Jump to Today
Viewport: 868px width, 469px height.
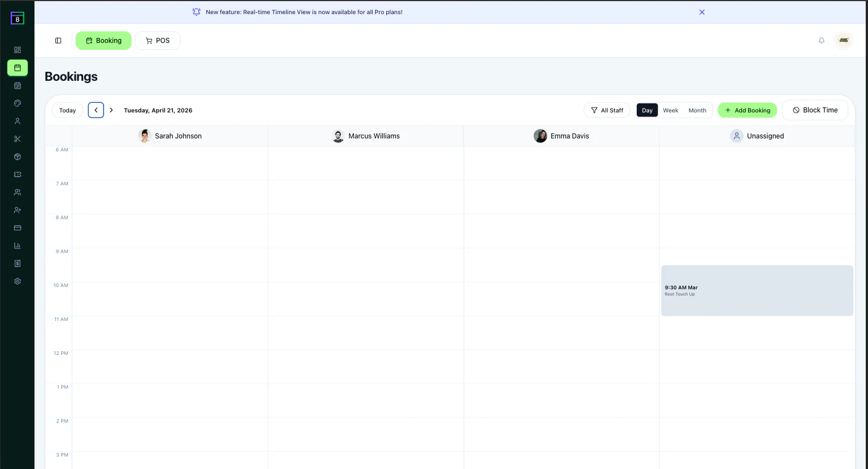tap(68, 110)
